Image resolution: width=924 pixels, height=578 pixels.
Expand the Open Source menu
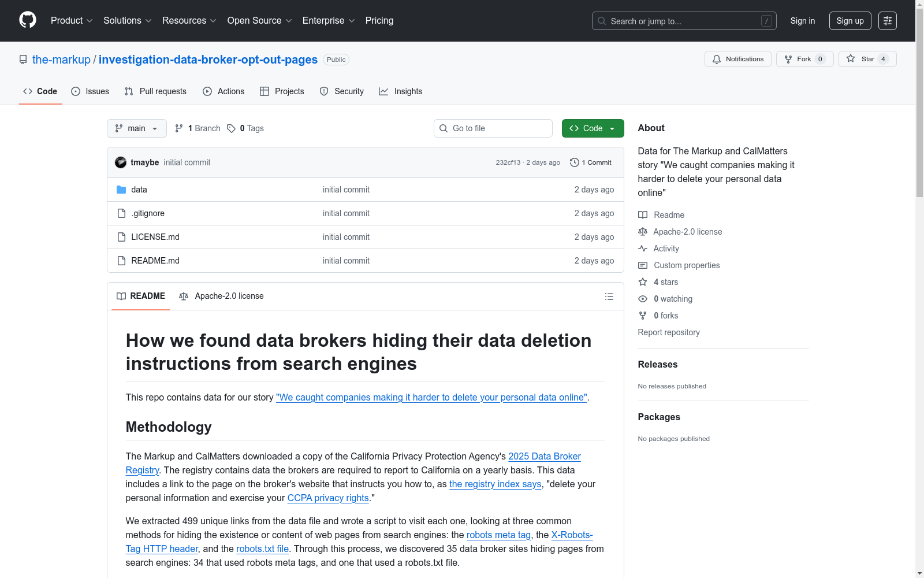[259, 20]
